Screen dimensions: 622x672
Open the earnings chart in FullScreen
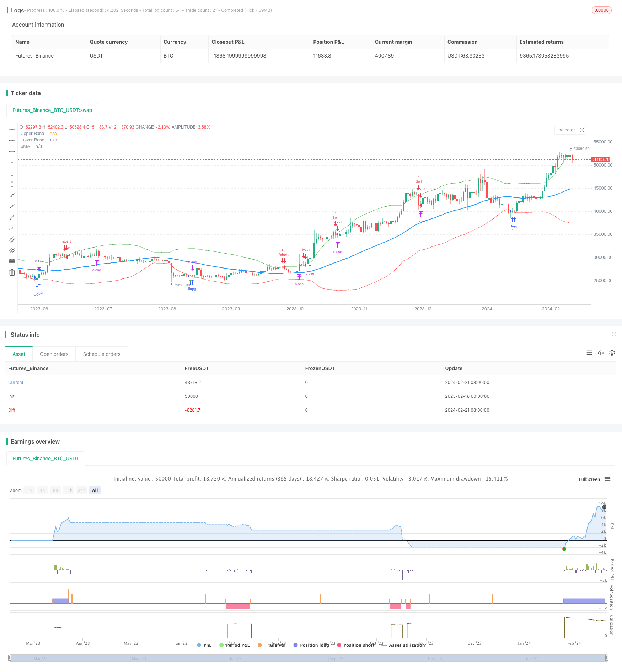[589, 479]
